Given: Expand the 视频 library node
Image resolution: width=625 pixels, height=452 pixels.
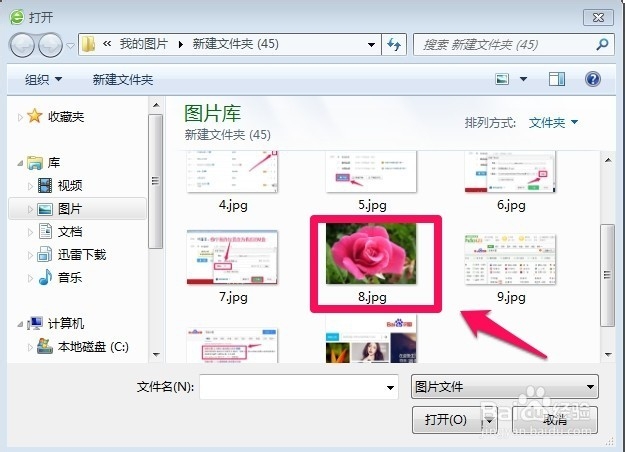Looking at the screenshot, I should coord(30,186).
